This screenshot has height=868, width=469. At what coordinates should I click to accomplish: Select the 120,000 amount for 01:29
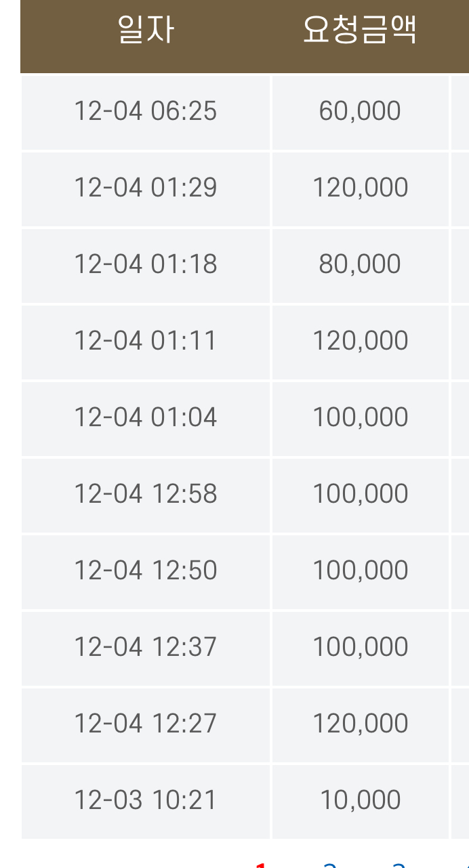(x=360, y=188)
